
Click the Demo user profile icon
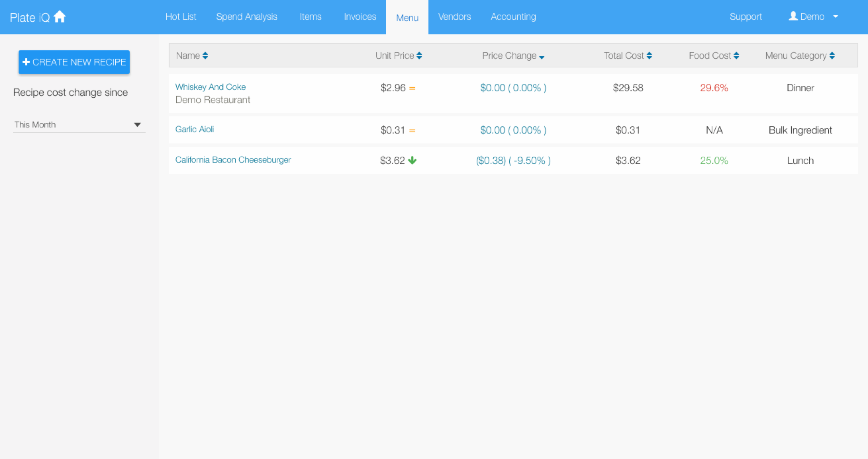(x=793, y=16)
